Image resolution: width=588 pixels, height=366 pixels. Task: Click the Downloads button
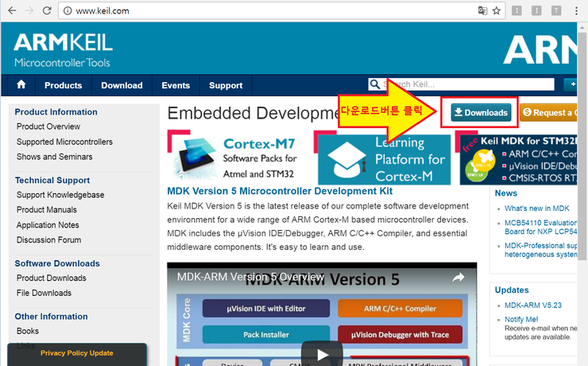pyautogui.click(x=481, y=112)
